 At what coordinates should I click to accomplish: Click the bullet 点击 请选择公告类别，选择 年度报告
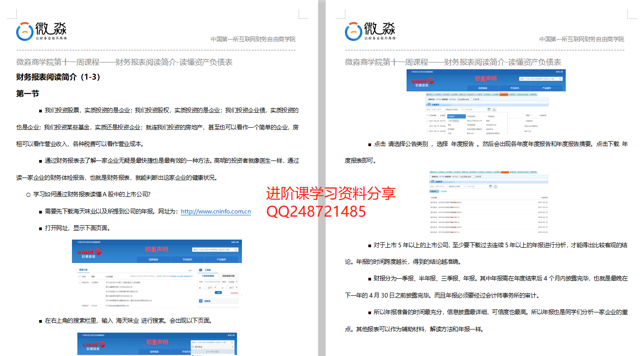[x=497, y=144]
